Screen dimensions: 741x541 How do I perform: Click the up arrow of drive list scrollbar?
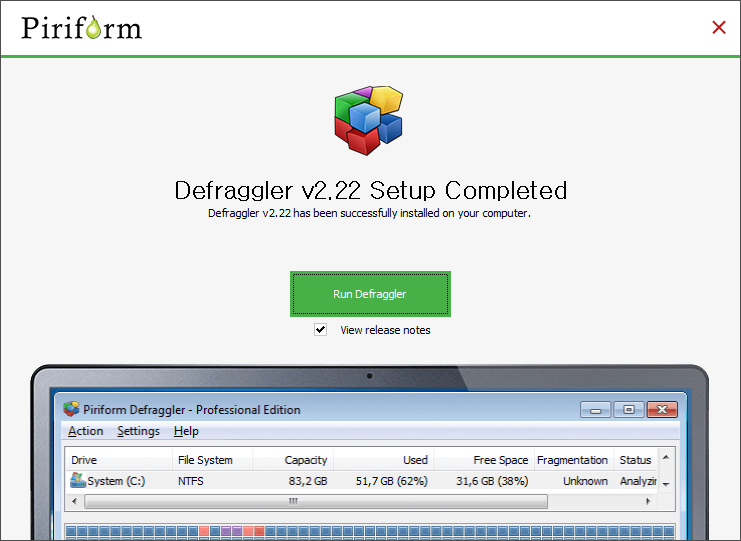click(666, 457)
